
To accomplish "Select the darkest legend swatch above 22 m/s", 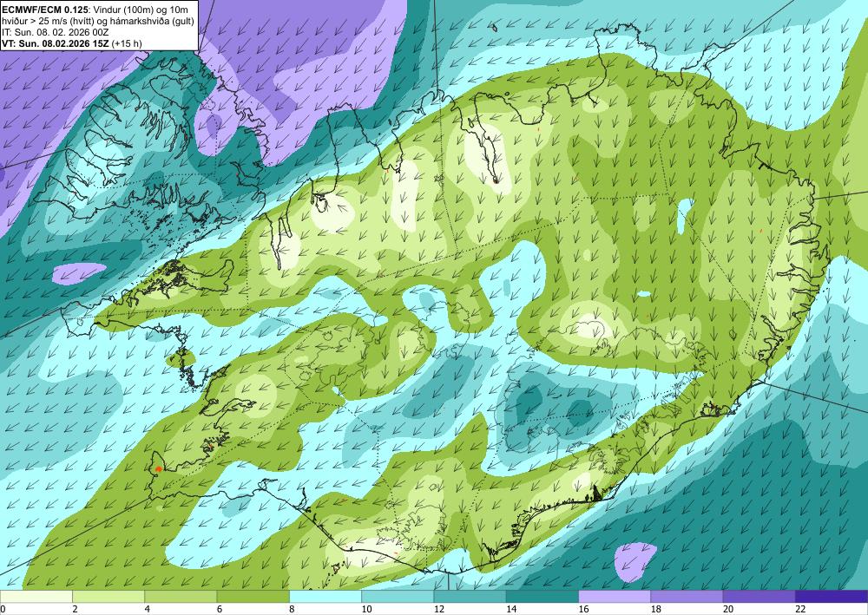I will click(x=832, y=596).
